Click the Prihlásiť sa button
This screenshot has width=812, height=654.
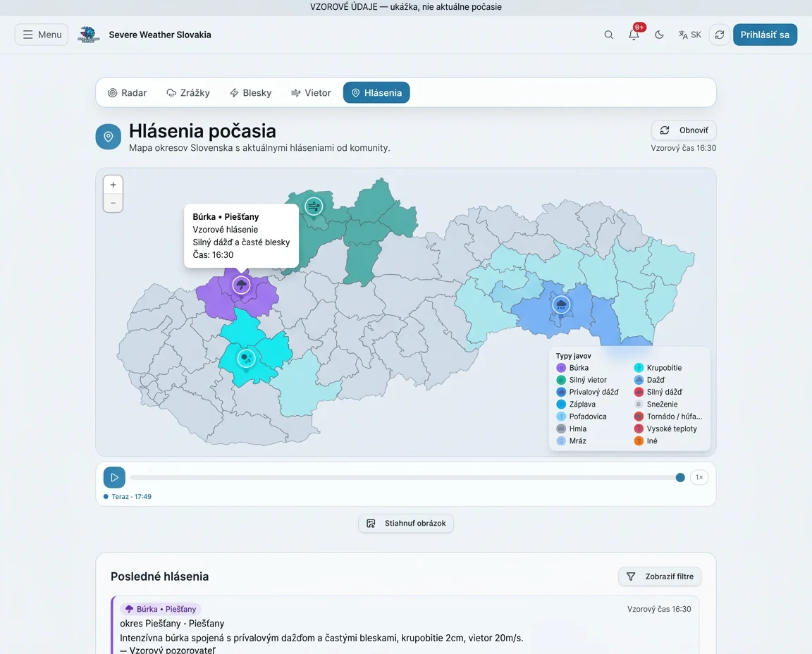click(x=765, y=35)
